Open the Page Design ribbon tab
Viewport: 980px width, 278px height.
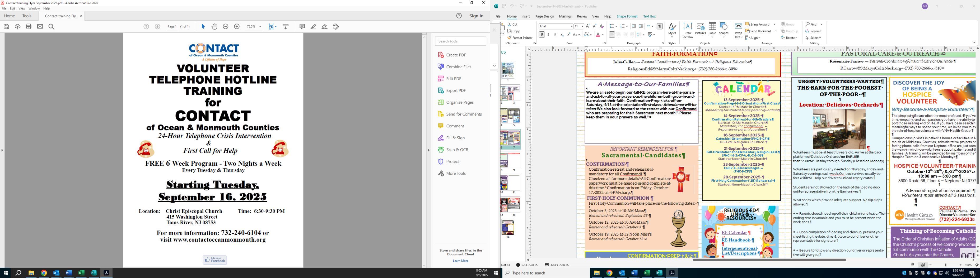pyautogui.click(x=544, y=17)
